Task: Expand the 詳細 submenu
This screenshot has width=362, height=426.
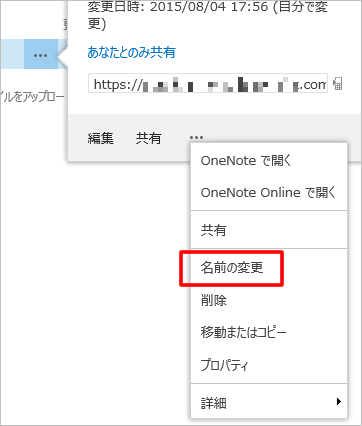Action: pos(269,402)
